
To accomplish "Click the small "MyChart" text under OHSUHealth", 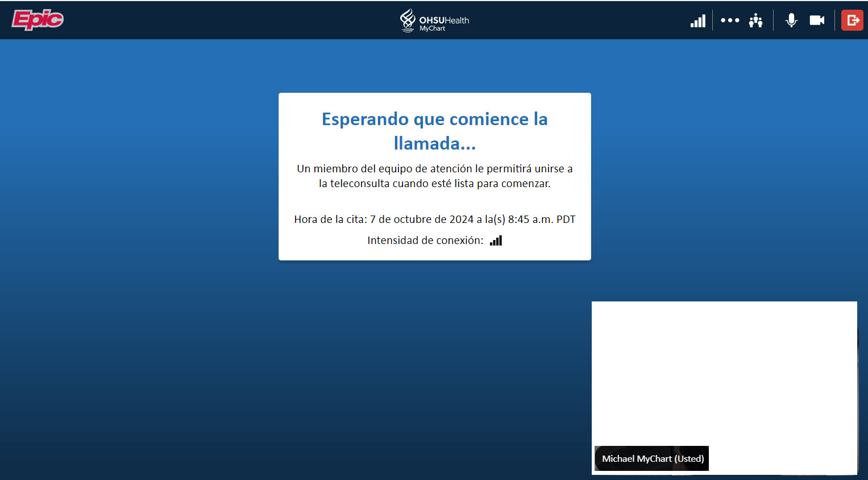I will coord(432,28).
